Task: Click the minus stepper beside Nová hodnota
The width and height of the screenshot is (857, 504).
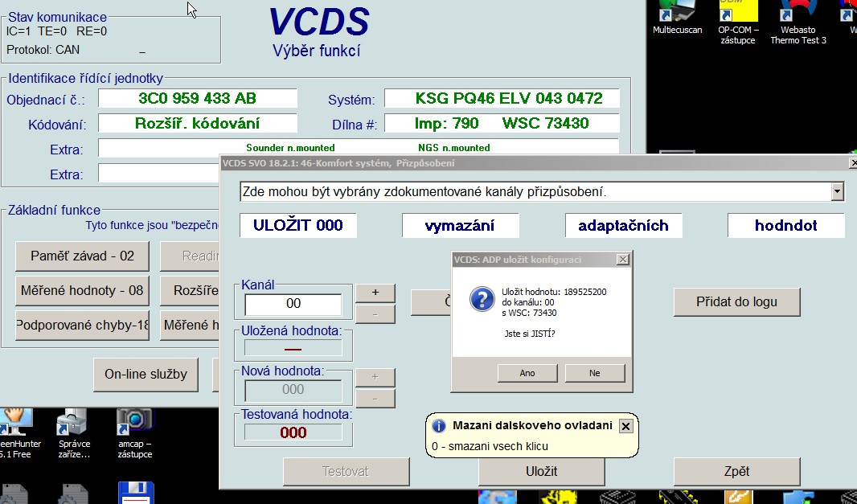Action: pyautogui.click(x=375, y=399)
